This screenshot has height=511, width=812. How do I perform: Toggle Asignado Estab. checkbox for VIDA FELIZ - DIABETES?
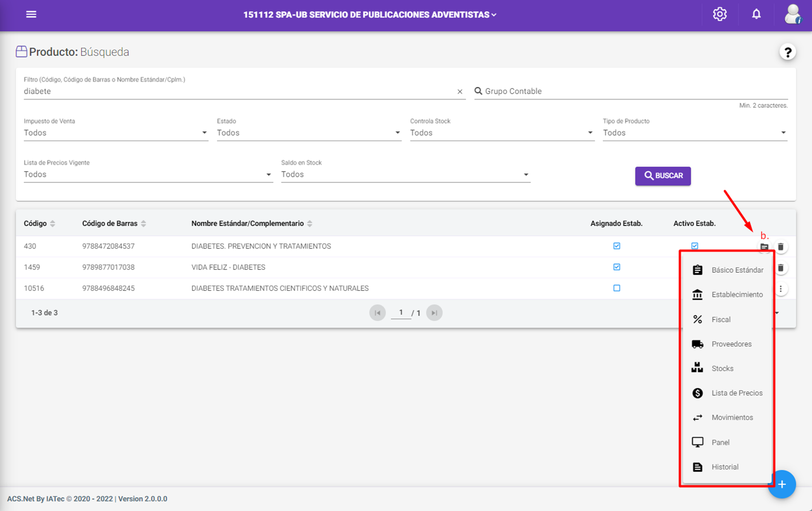[x=617, y=267]
